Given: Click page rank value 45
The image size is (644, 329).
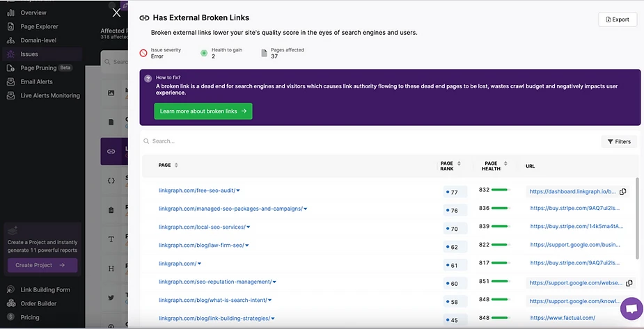Looking at the screenshot, I should pyautogui.click(x=455, y=320).
